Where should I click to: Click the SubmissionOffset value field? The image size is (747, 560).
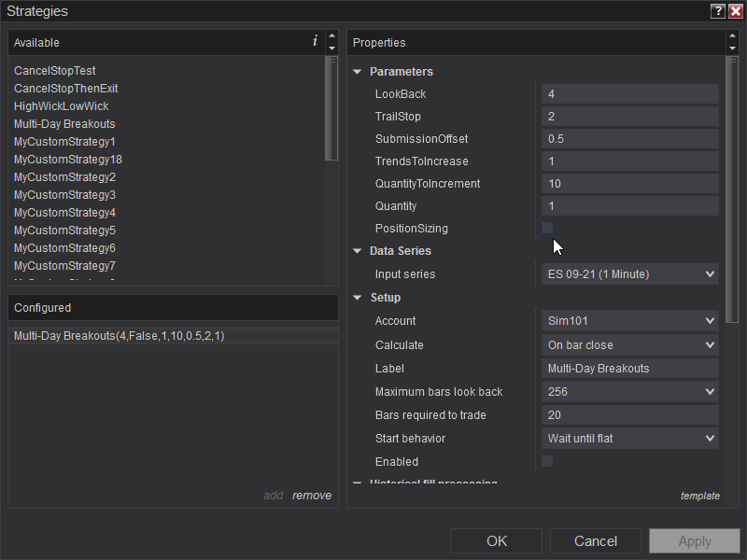pos(629,138)
